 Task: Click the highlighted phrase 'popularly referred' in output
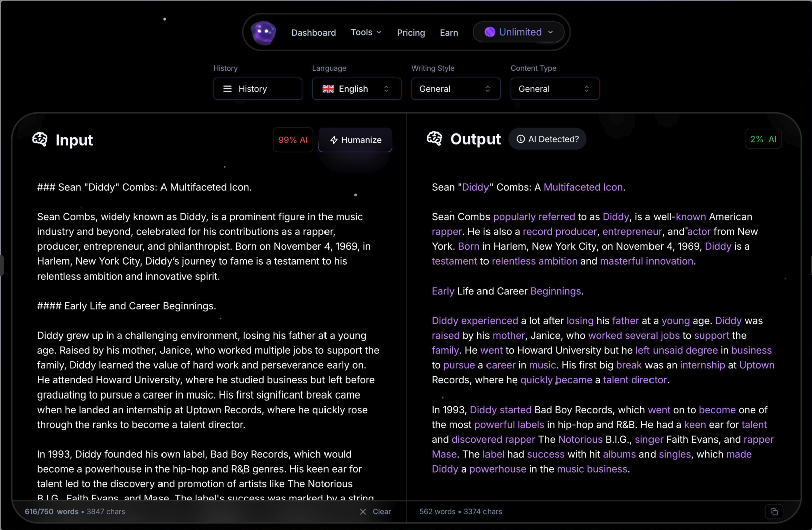point(534,217)
